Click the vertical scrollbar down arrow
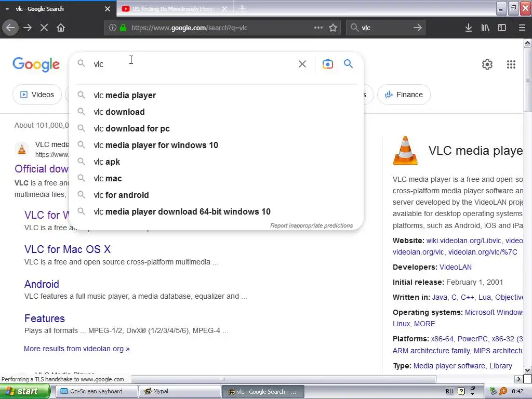 (528, 370)
